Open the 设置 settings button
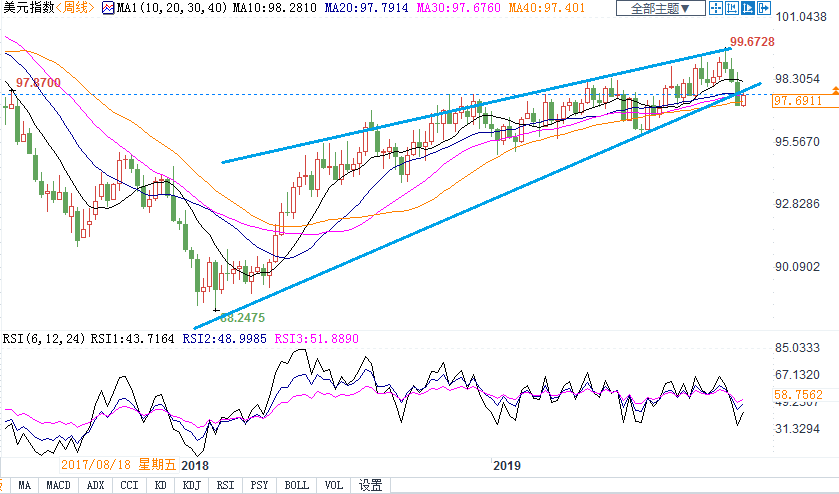The image size is (839, 494). [370, 485]
